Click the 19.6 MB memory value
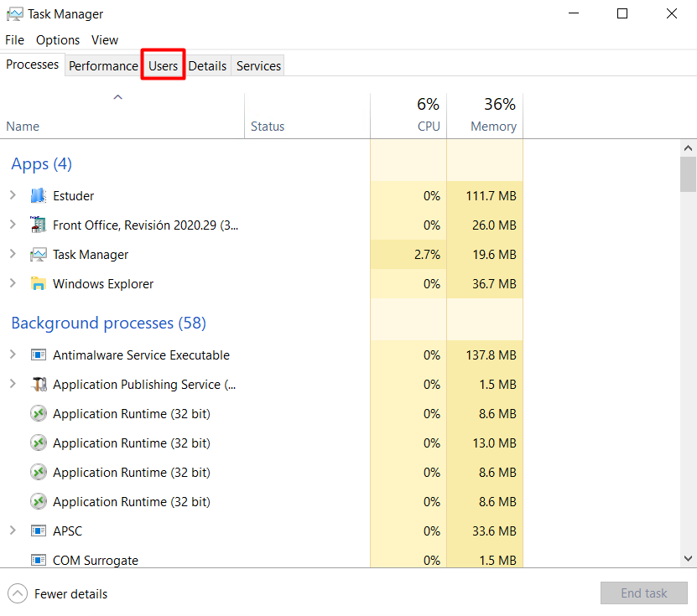 (494, 255)
